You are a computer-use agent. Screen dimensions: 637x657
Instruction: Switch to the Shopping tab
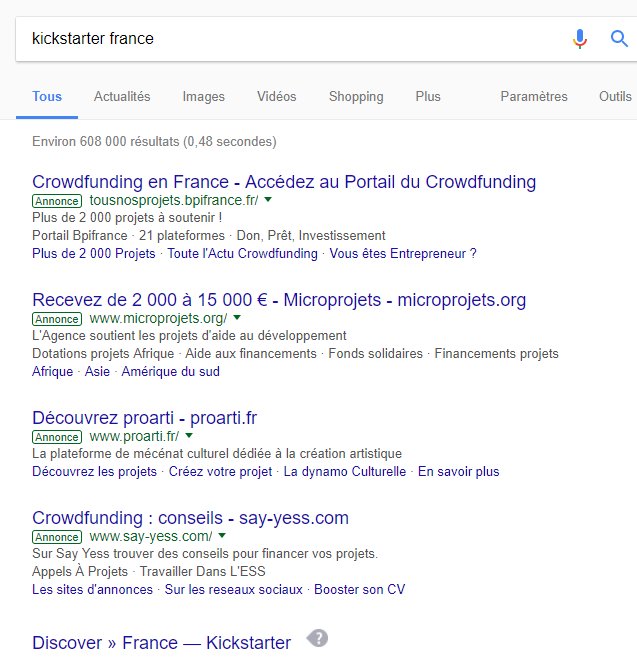356,96
